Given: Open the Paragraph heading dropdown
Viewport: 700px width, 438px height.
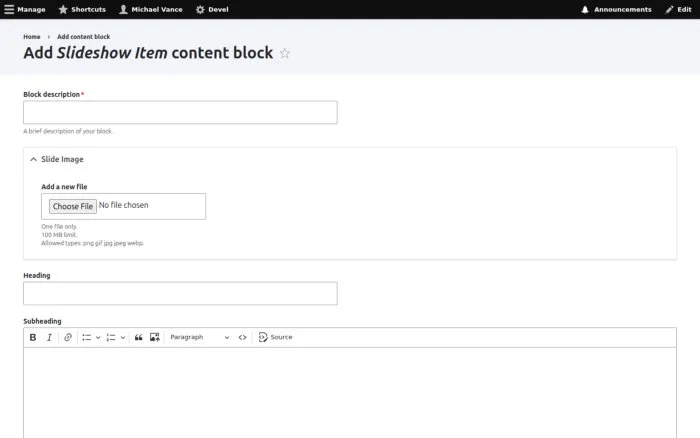Looking at the screenshot, I should pos(200,338).
